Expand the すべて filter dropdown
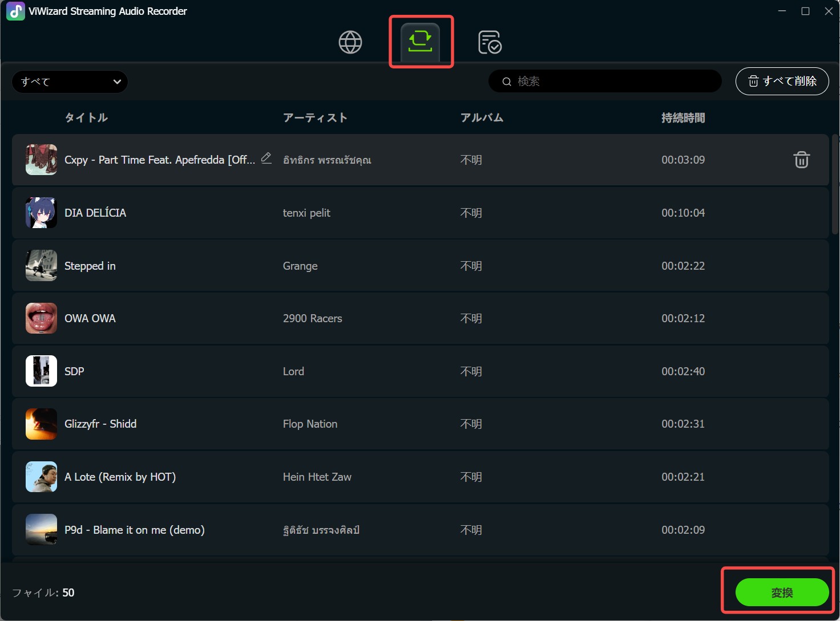 (x=70, y=82)
